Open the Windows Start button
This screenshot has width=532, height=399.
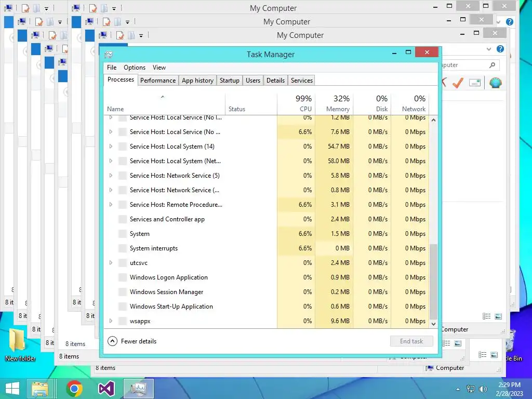12,389
